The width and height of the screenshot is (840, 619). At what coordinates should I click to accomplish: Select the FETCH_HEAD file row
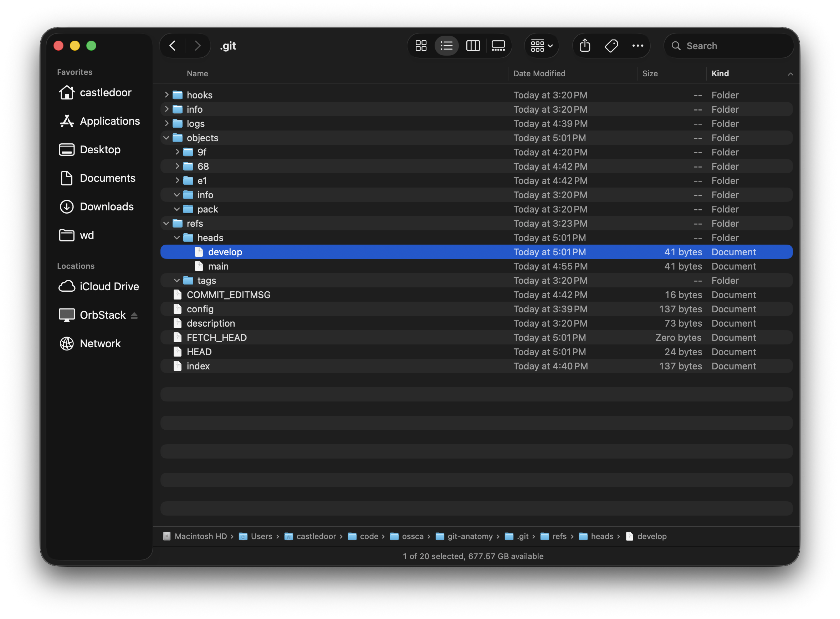(x=216, y=338)
